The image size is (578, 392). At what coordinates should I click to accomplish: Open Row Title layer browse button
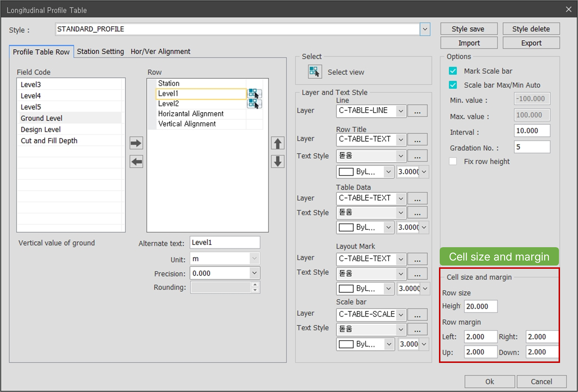[x=417, y=139]
